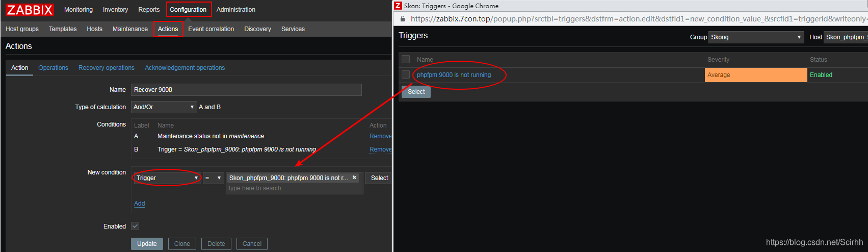868x252 pixels.
Task: Click the lock icon in popup address bar
Action: [402, 19]
